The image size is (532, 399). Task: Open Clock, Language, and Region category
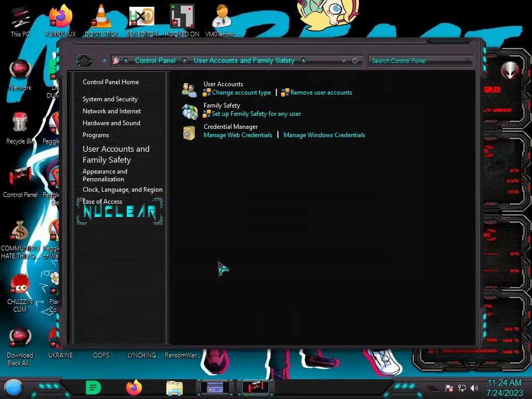(x=123, y=190)
